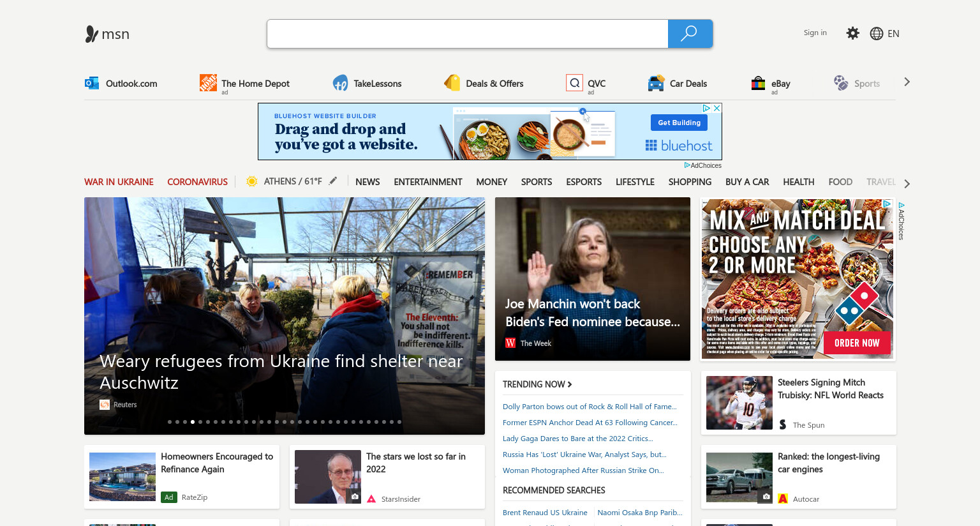Open the Health category
The height and width of the screenshot is (526, 980).
799,182
